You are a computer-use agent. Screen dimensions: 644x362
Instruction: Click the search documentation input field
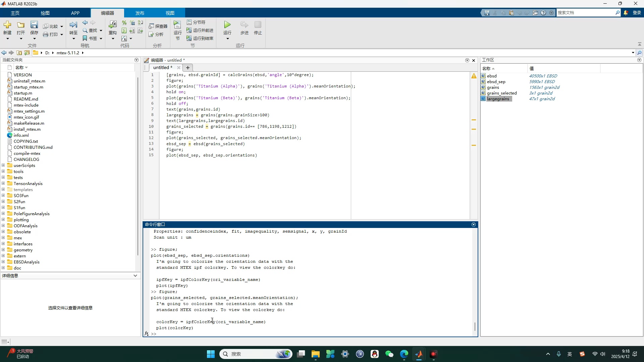pyautogui.click(x=585, y=13)
